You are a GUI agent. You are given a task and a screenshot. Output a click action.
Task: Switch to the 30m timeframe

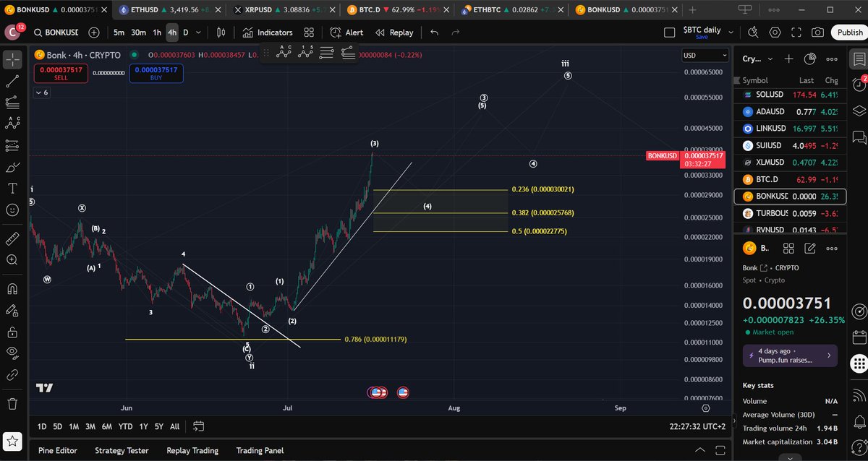click(138, 33)
